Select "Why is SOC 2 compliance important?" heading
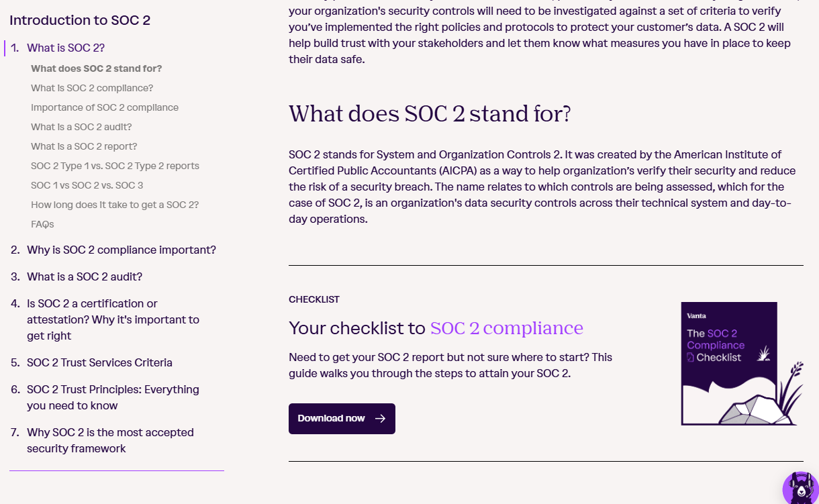Screen dimensions: 819x504 tap(121, 250)
